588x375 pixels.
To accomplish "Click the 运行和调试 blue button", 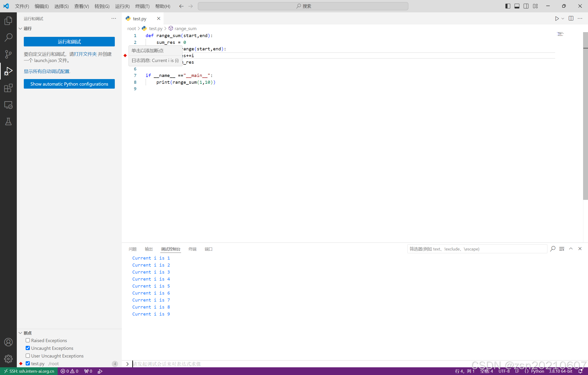I will [x=69, y=42].
